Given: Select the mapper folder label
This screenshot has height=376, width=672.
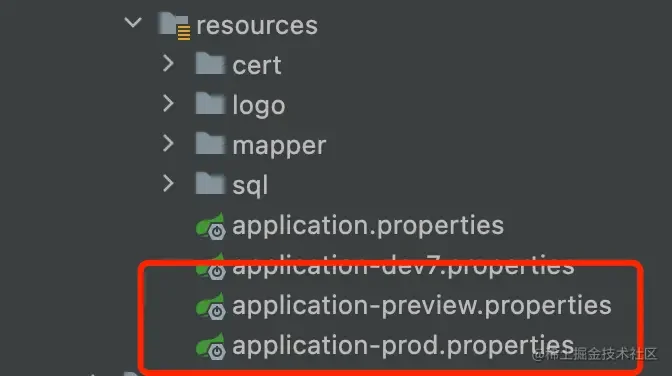Looking at the screenshot, I should tap(279, 146).
